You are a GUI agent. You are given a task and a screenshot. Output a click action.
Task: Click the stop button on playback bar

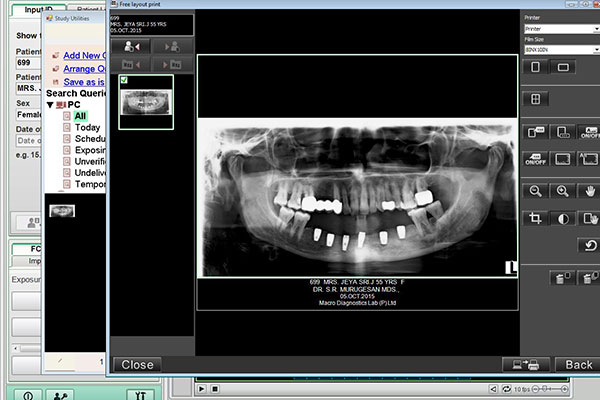tap(215, 389)
